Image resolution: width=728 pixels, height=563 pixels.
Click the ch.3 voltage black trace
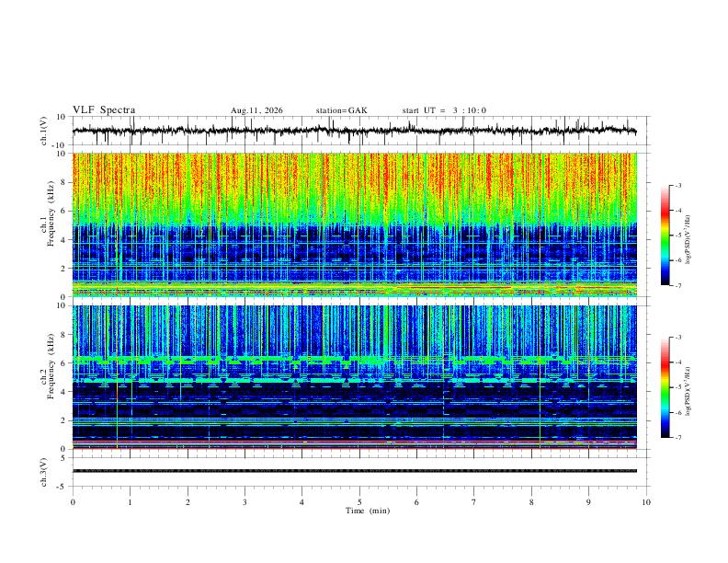354,471
